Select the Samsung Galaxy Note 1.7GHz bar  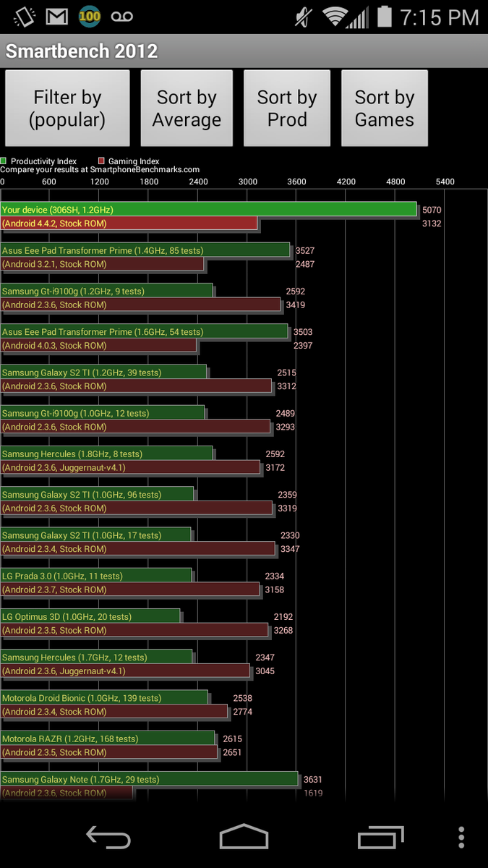[149, 779]
